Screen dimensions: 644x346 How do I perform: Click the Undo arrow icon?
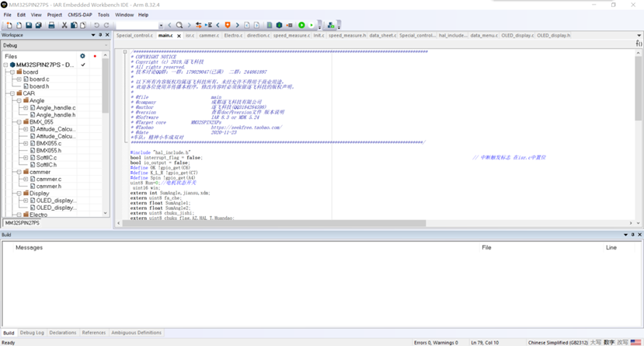tap(96, 25)
